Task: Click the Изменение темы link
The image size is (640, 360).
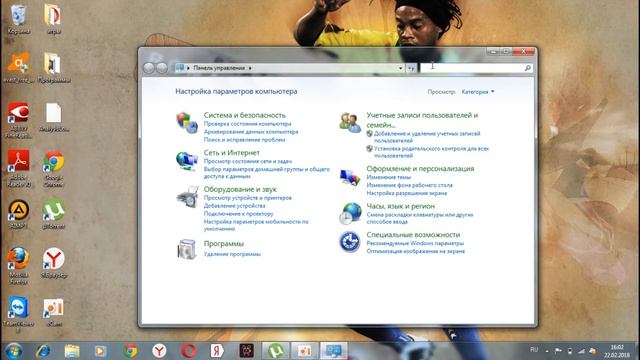Action: click(x=389, y=177)
